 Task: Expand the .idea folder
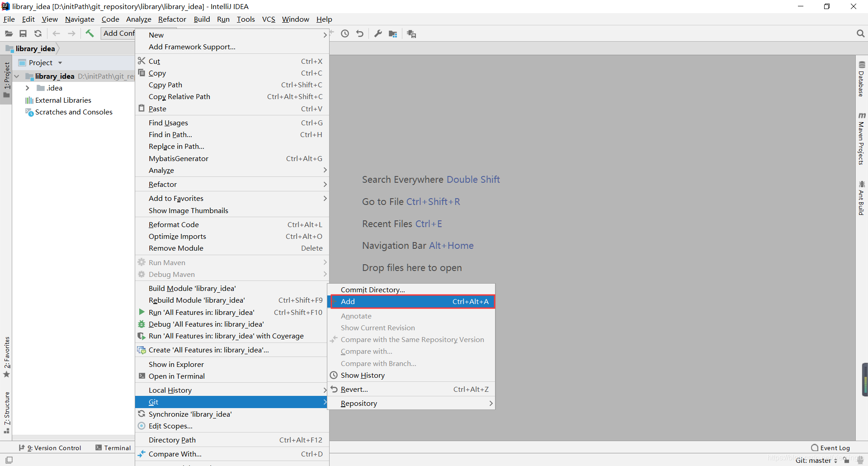(x=28, y=88)
